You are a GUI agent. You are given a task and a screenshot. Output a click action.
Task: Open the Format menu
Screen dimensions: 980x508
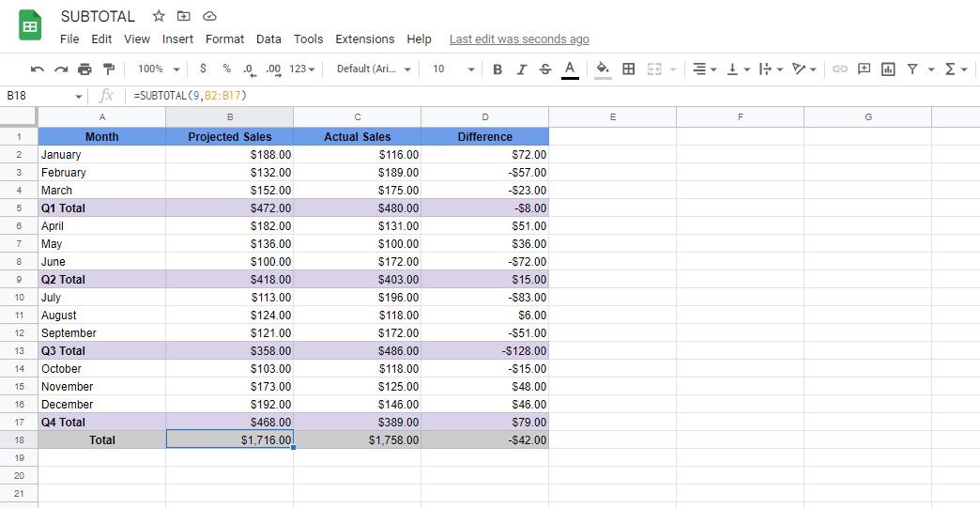[224, 38]
